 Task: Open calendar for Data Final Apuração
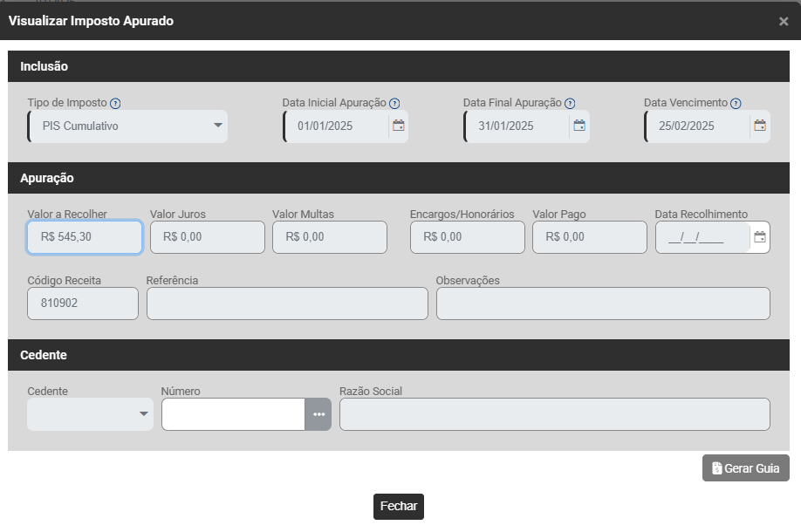pos(579,126)
